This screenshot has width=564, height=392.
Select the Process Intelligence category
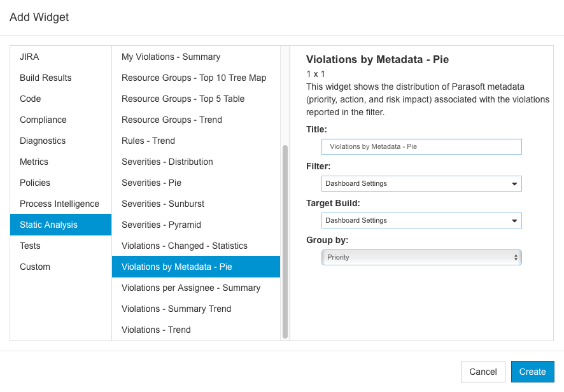[60, 204]
